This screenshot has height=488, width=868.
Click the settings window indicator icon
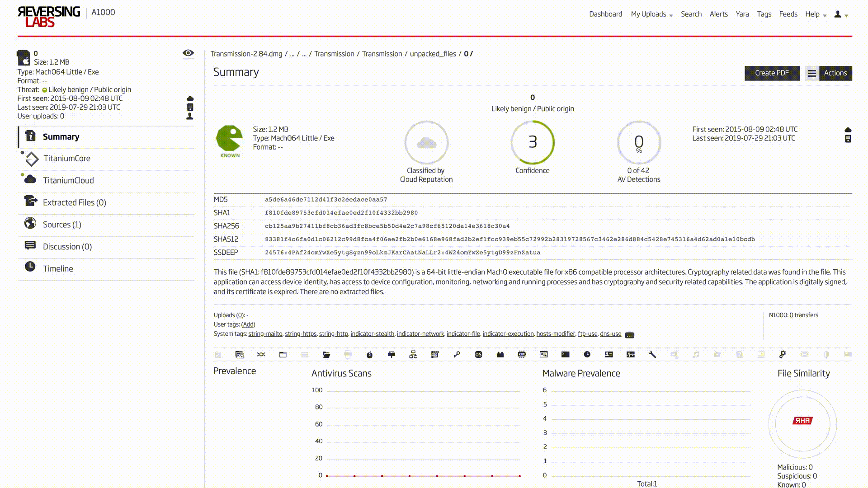click(x=544, y=355)
